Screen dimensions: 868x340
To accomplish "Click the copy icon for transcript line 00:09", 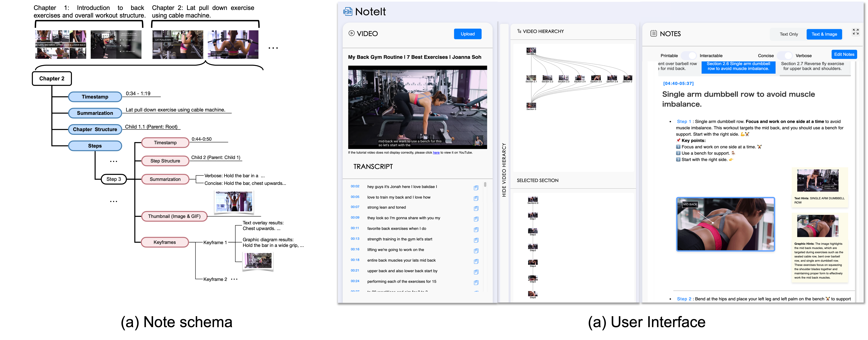I will (x=476, y=219).
